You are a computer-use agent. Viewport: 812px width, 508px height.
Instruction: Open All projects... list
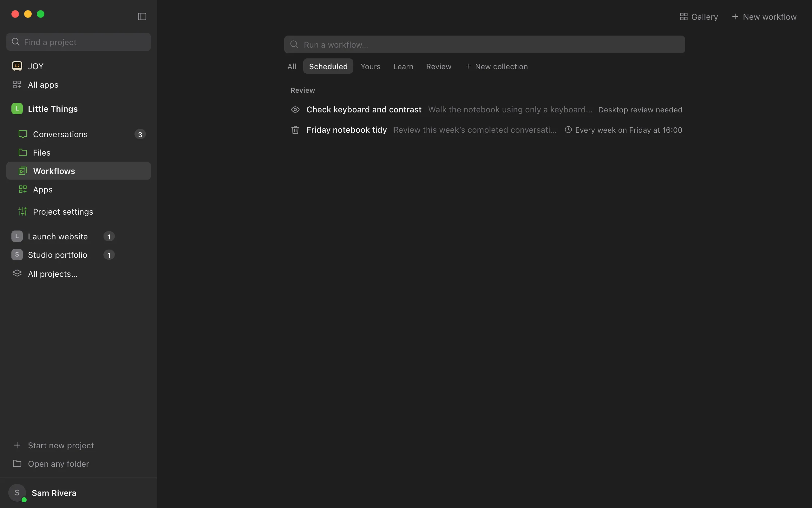click(53, 274)
